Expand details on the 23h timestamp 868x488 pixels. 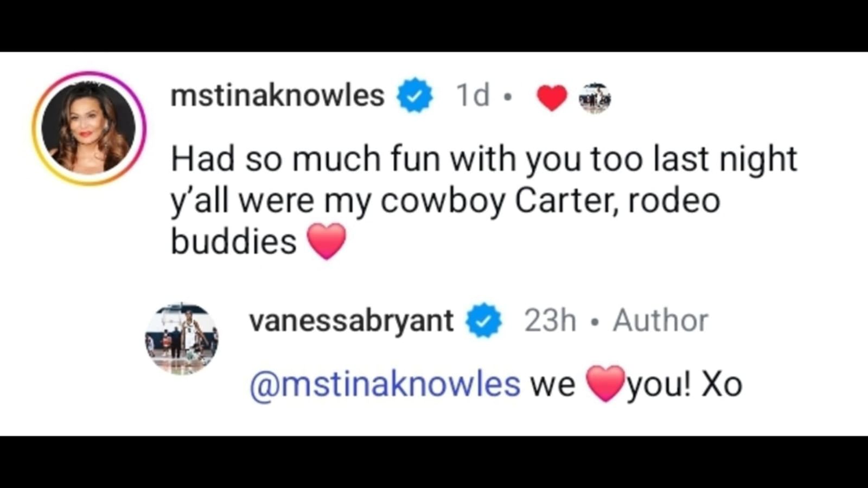(x=550, y=320)
